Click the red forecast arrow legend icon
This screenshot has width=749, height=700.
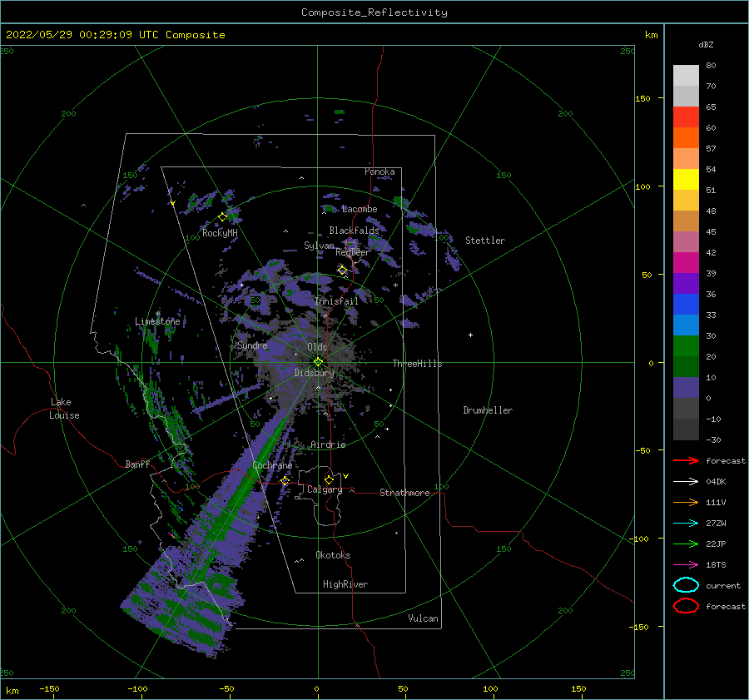point(686,460)
